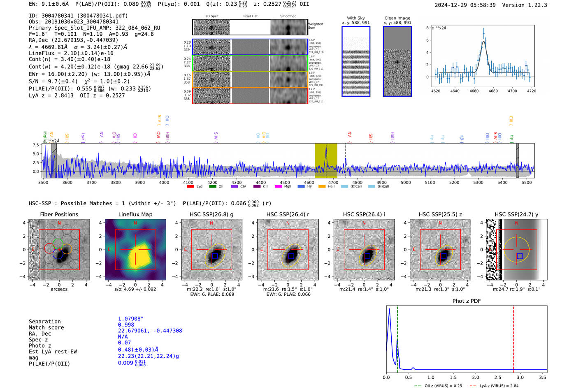Screen dimensions: 576x392
Task: Click the 'm:24.7 rc:1.9" s:0.1"' caption
Action: (x=516, y=289)
